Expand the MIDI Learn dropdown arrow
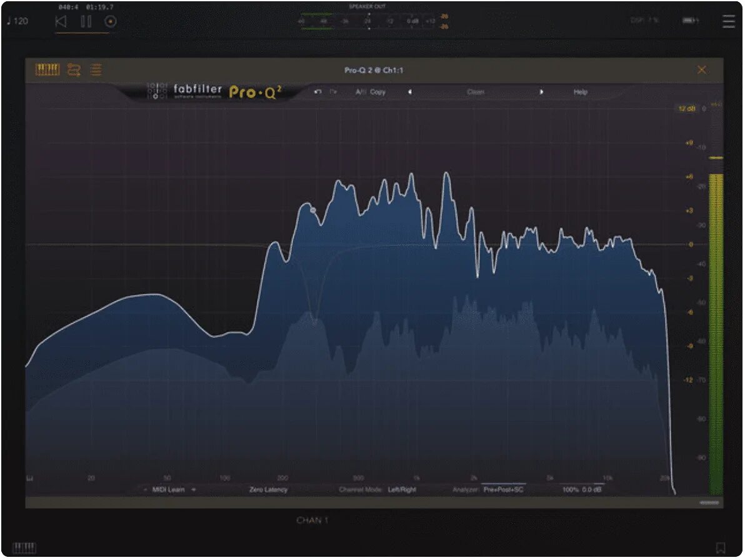Viewport: 745px width, 560px height. point(193,489)
